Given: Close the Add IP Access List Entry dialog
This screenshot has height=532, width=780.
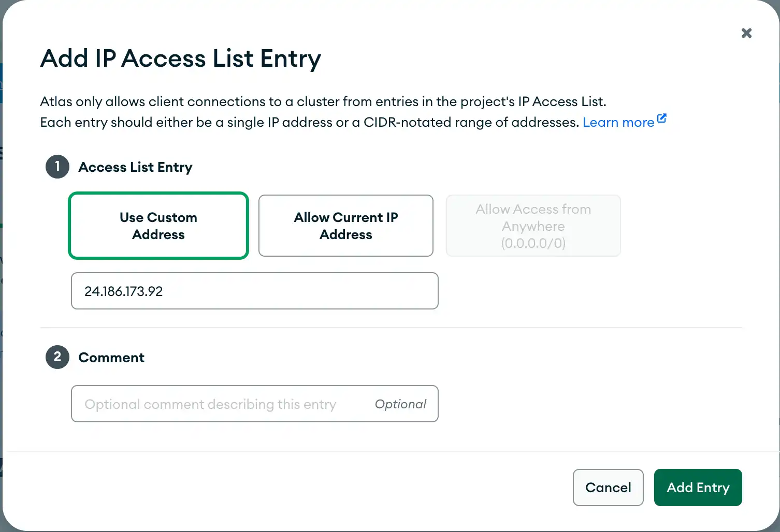Looking at the screenshot, I should [746, 33].
